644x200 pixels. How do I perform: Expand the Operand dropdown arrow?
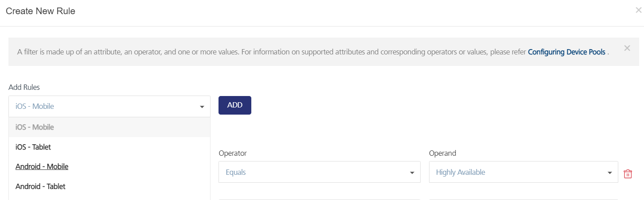pos(610,173)
